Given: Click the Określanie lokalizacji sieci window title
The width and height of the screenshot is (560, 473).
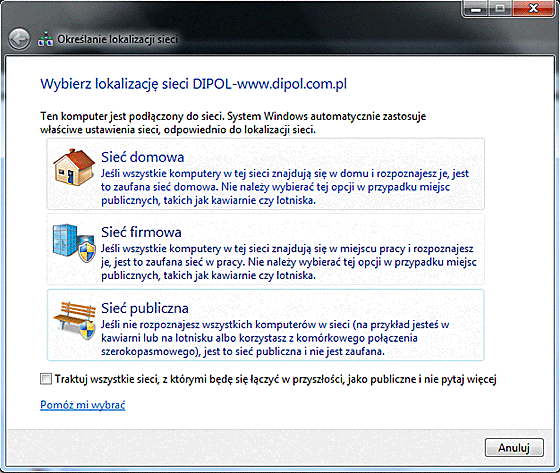Looking at the screenshot, I should (x=118, y=39).
